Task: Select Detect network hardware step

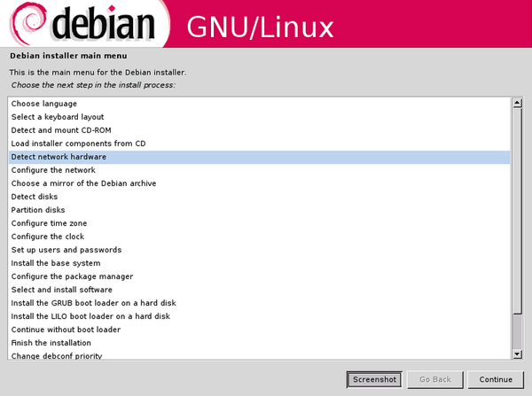Action: click(x=259, y=157)
